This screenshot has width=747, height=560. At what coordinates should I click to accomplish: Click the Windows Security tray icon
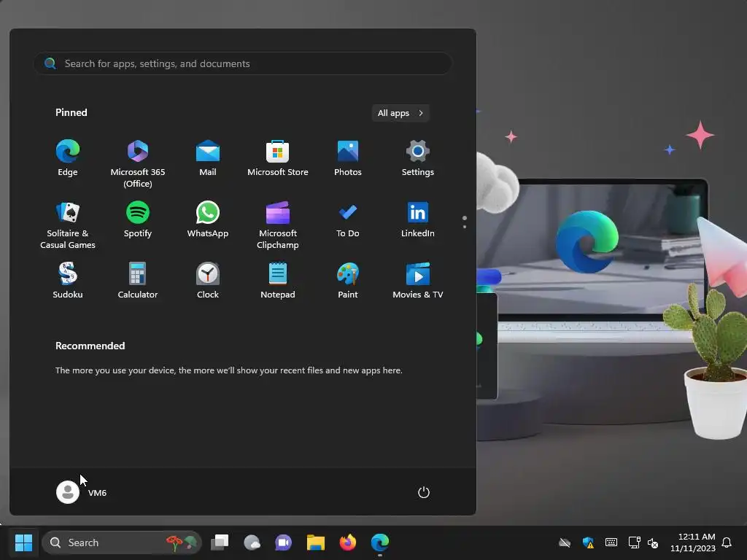point(589,542)
